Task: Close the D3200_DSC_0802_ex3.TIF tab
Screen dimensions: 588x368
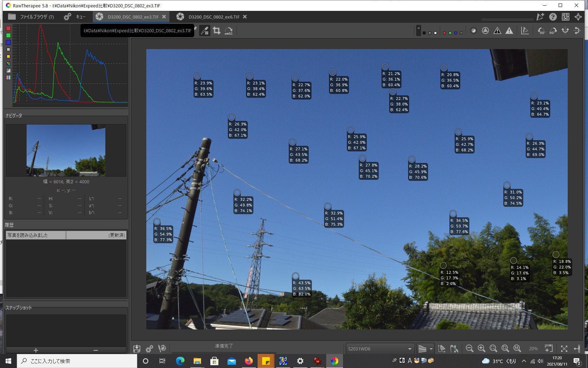Action: click(x=164, y=16)
